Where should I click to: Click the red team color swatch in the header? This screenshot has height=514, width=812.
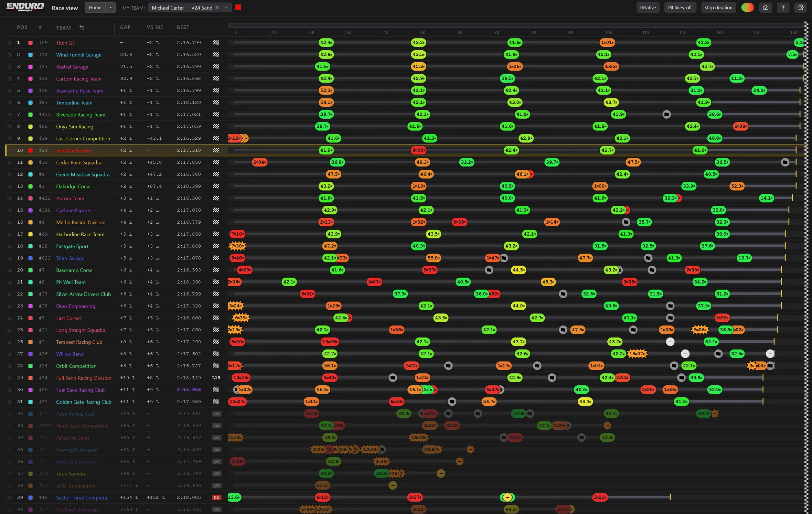(238, 7)
